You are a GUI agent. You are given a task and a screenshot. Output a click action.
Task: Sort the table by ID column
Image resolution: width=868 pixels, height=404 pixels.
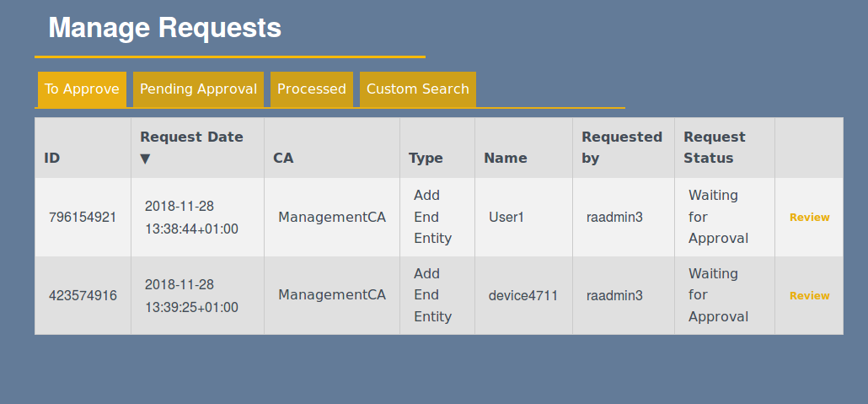(x=52, y=158)
